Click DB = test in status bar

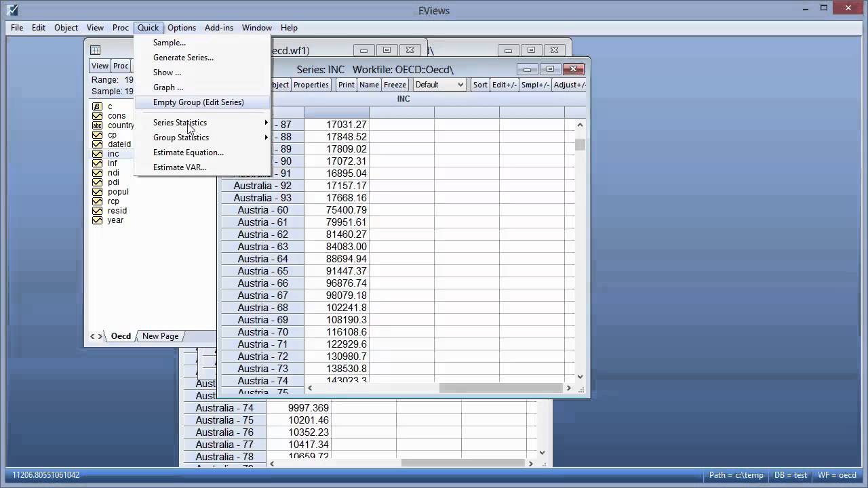(789, 475)
